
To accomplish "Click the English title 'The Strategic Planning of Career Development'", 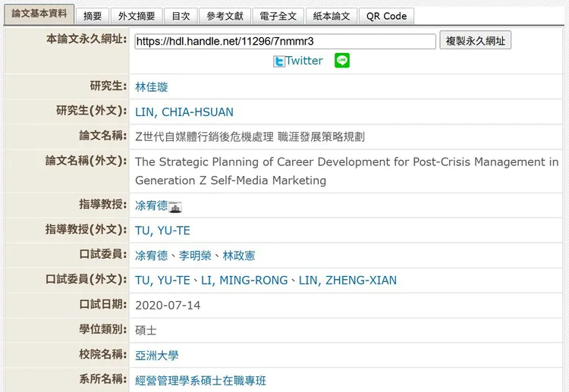I will coord(260,162).
